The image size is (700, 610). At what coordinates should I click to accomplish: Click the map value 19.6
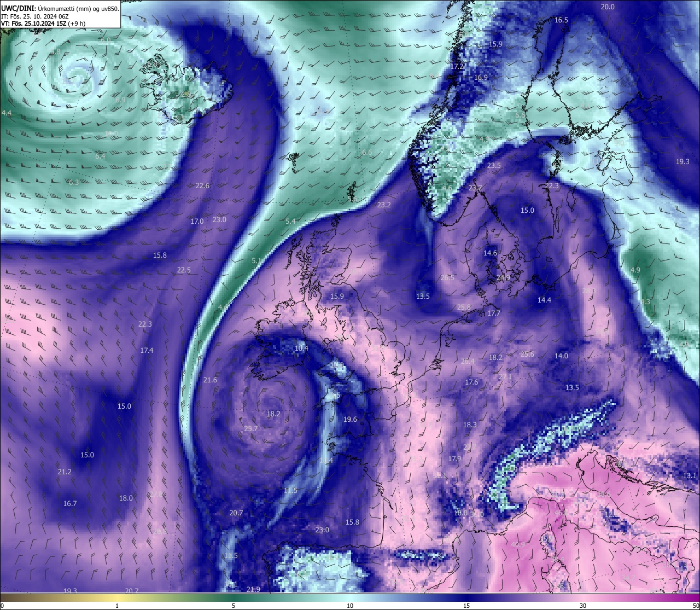[x=350, y=420]
